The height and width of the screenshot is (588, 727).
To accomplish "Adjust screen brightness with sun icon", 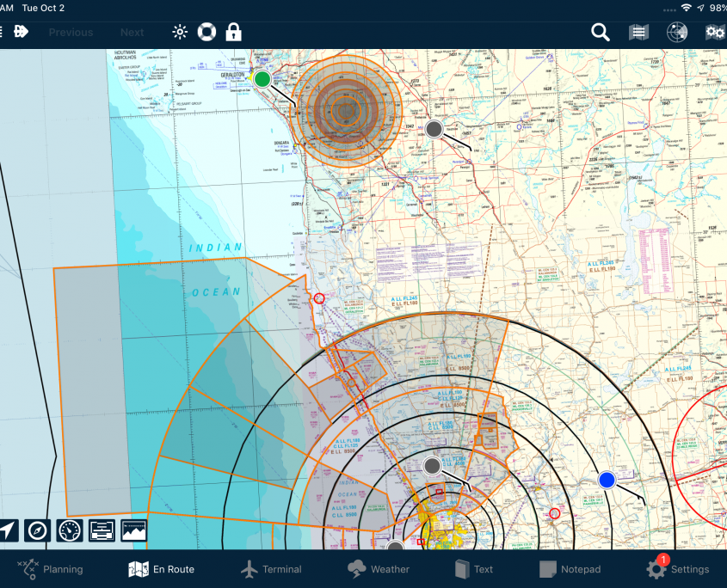I will 180,32.
